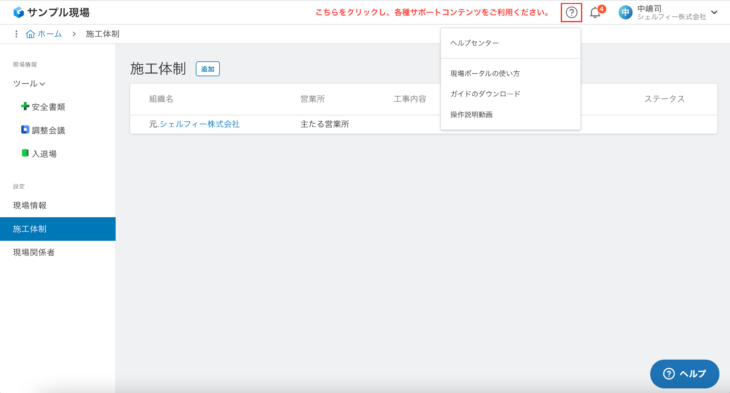Click the 組織名 column header

pos(161,99)
